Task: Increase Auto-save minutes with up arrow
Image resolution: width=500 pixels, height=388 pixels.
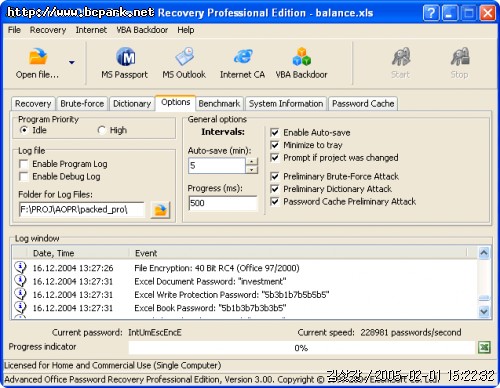Action: 252,162
